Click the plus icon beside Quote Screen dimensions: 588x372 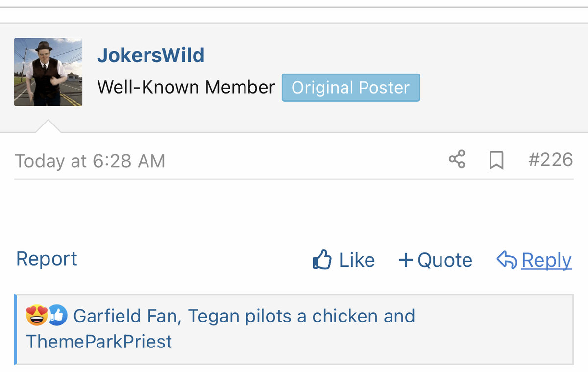pyautogui.click(x=406, y=260)
